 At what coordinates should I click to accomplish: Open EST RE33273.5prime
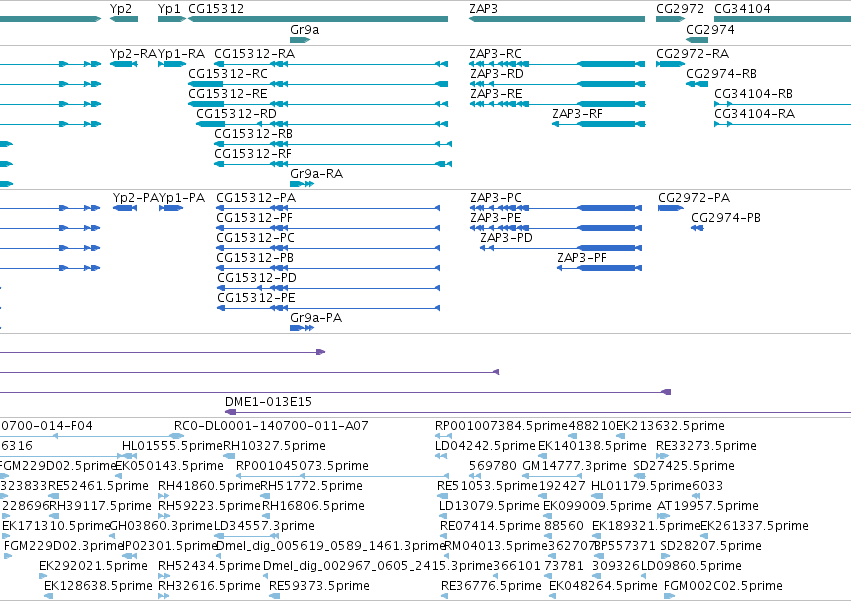click(x=706, y=446)
